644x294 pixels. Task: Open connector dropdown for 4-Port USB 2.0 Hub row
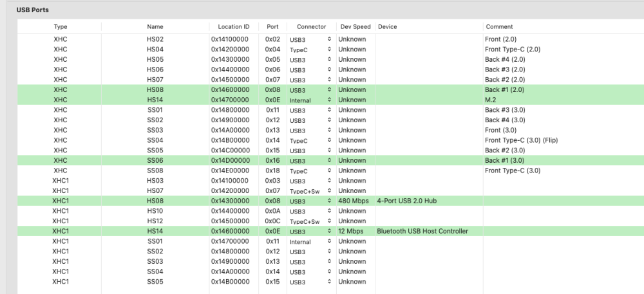(x=311, y=201)
